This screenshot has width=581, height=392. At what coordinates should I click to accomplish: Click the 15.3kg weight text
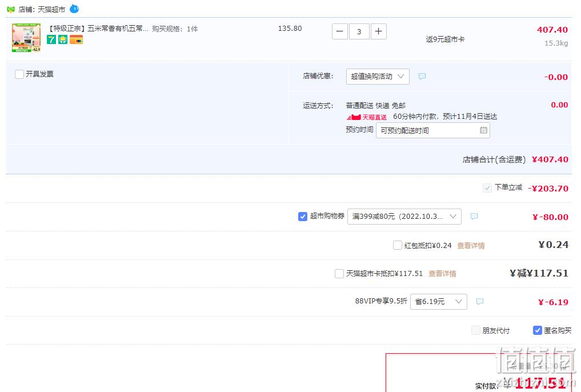click(556, 43)
